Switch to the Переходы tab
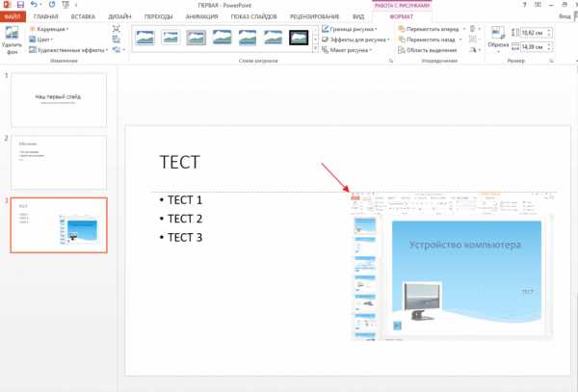The height and width of the screenshot is (392, 578). (159, 16)
